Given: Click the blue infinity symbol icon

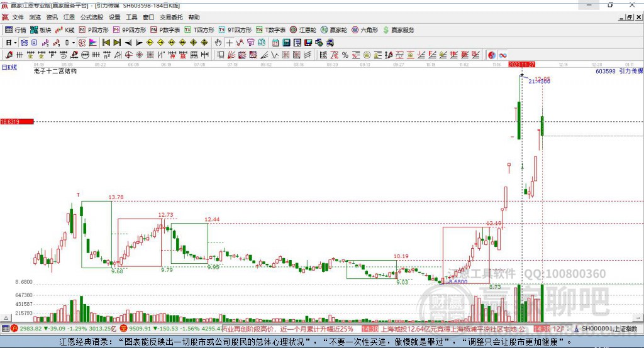Looking at the screenshot, I should (502, 55).
